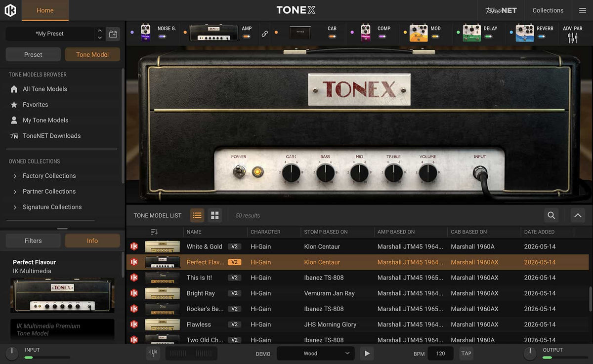Switch to the Filters tab
Screen dimensions: 593x364
[x=33, y=241]
